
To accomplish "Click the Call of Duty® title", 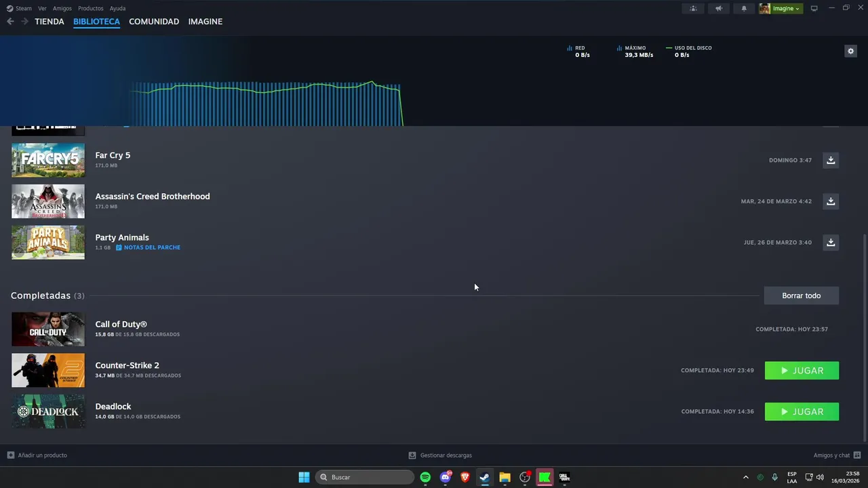I will (121, 324).
